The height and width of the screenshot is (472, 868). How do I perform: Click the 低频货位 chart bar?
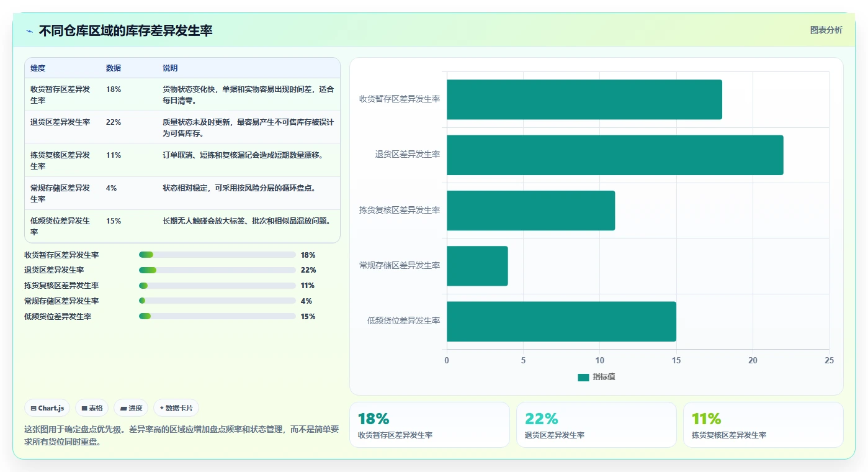pyautogui.click(x=562, y=322)
